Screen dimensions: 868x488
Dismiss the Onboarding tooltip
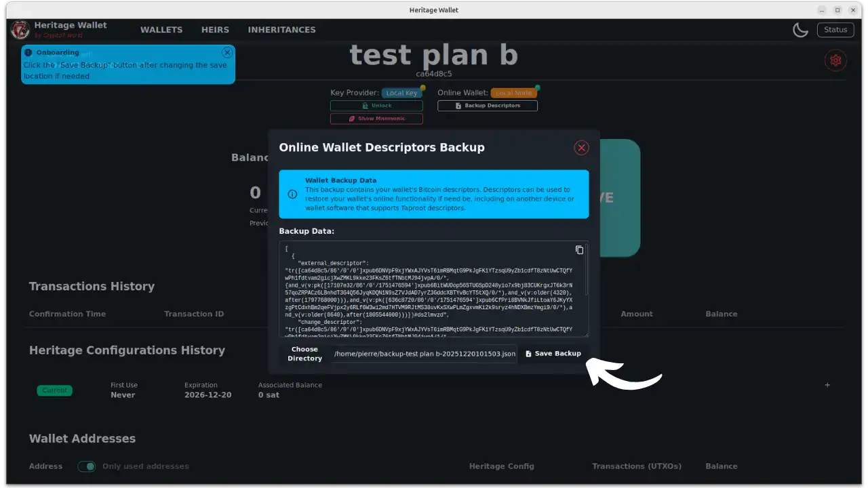[x=227, y=52]
